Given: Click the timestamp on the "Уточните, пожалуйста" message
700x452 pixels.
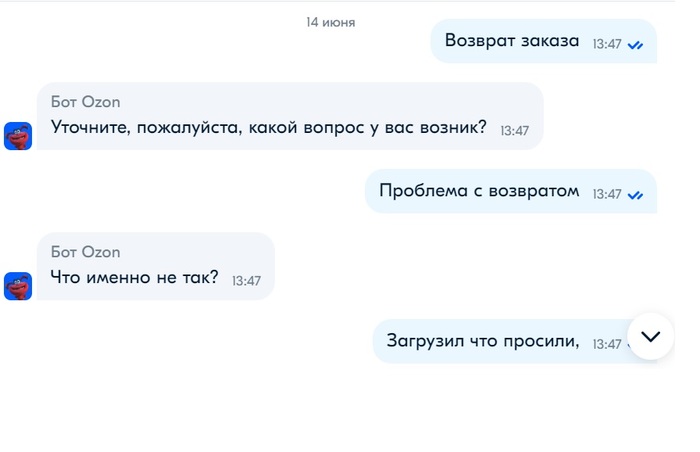Looking at the screenshot, I should coord(514,131).
